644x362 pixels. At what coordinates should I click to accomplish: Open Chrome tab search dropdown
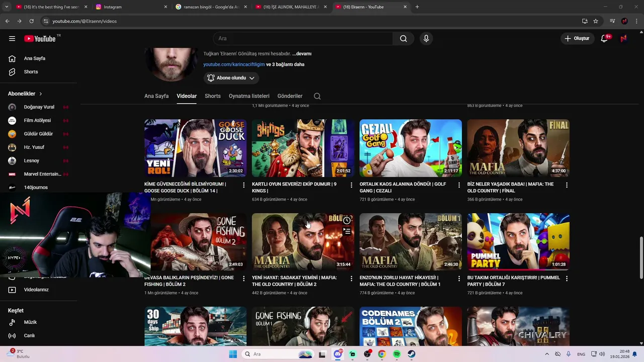tap(7, 7)
